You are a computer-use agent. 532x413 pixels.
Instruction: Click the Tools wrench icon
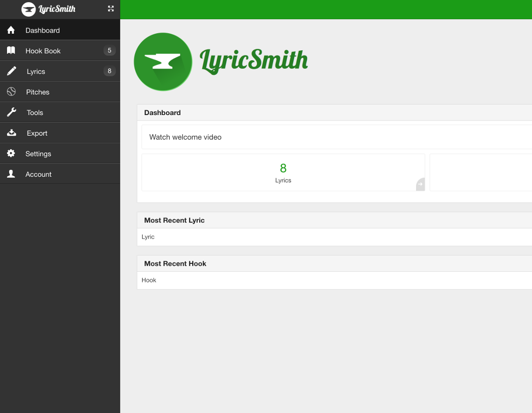12,112
